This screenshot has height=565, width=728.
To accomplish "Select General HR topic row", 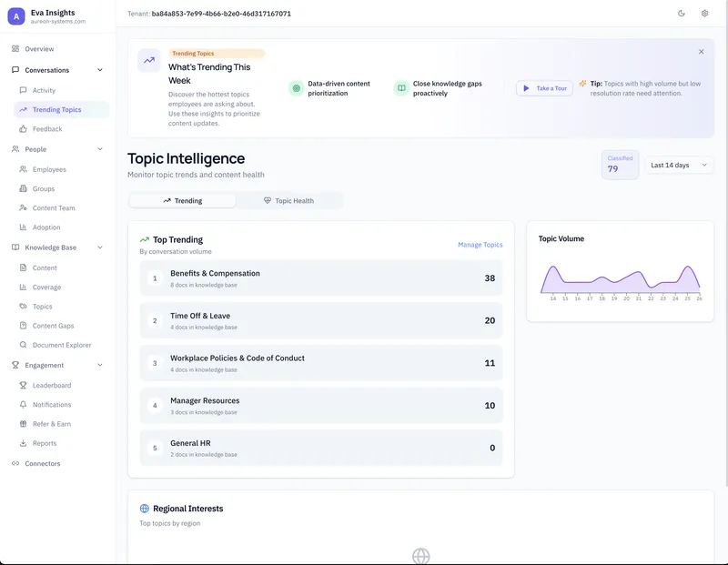I will (321, 448).
